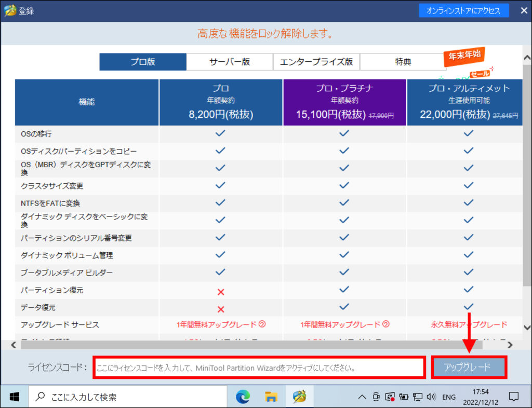Click the OSの移行 checkmark in the プロ column
The image size is (532, 408).
[x=220, y=133]
